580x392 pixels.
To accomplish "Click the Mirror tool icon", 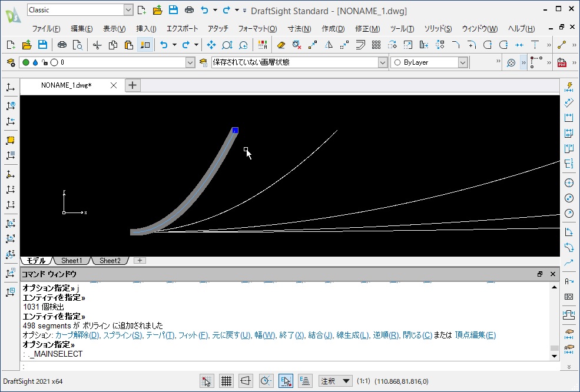I will 329,45.
